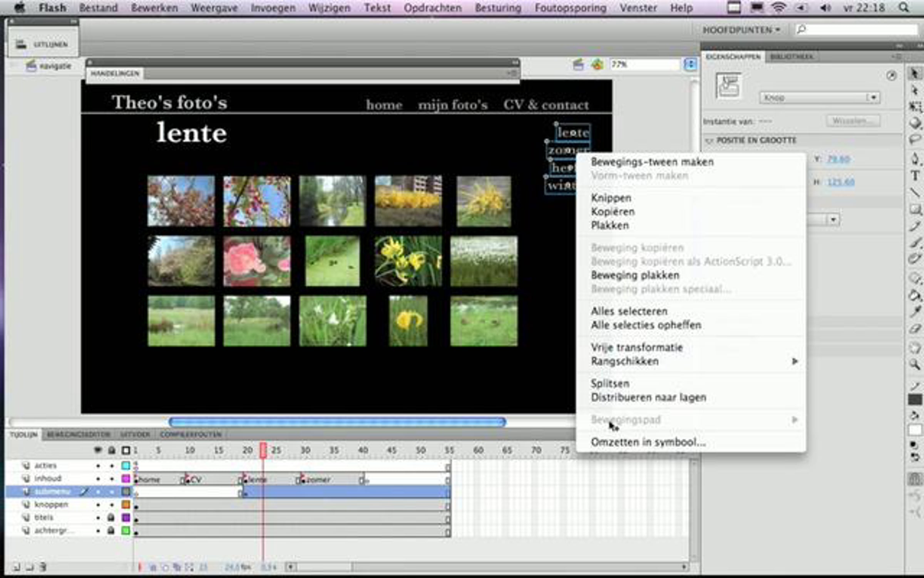Screen dimensions: 924x578
Task: Open the HOOFDPUNTEN workspace dropdown
Action: (x=741, y=30)
